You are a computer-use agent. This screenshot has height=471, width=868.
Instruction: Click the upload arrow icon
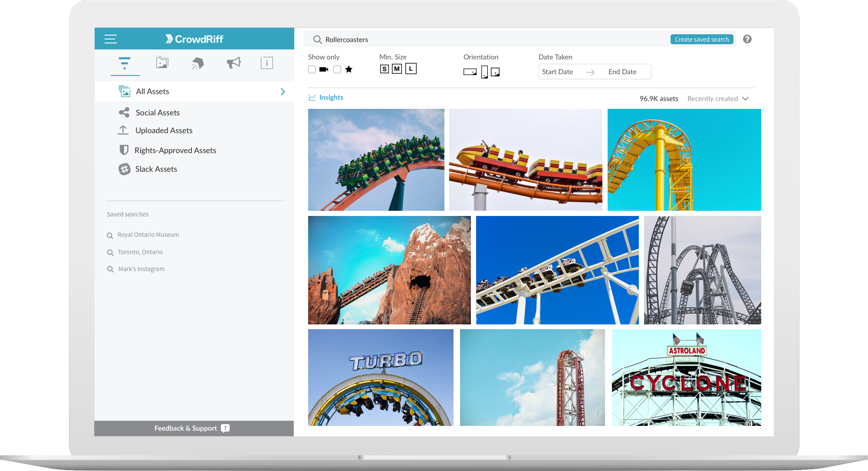(123, 130)
